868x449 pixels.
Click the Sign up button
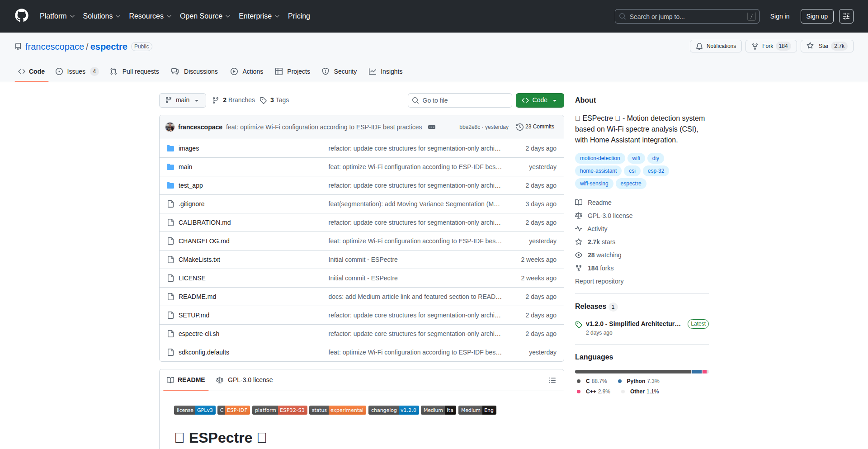click(816, 16)
